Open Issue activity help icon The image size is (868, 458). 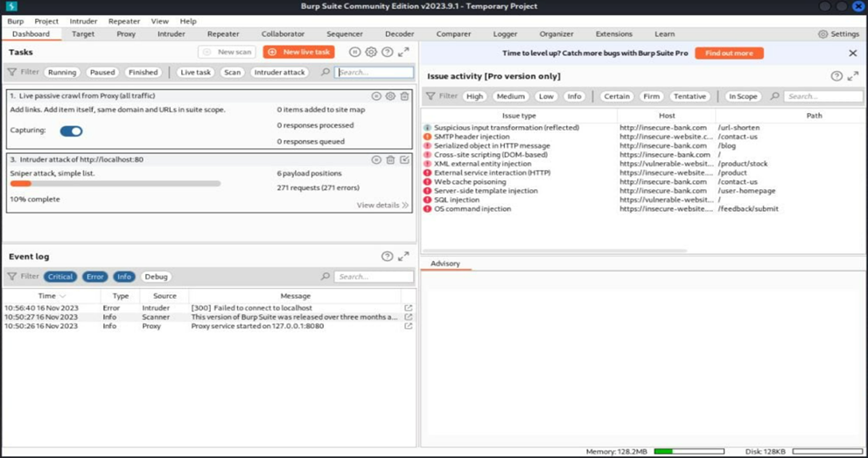pos(836,76)
